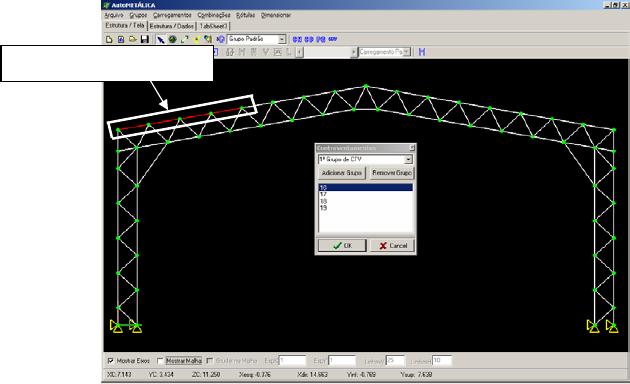The height and width of the screenshot is (384, 630).
Task: Open the Combinações menu
Action: 214,15
